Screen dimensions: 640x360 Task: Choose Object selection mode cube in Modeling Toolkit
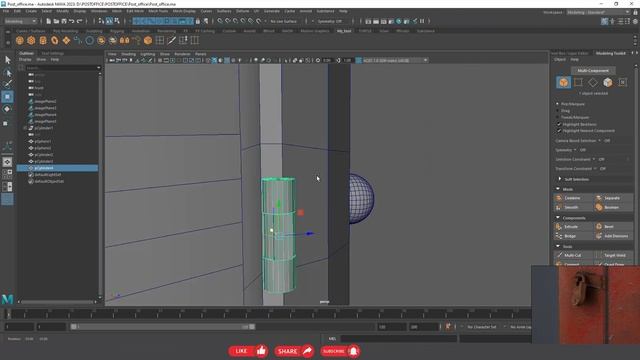point(564,82)
